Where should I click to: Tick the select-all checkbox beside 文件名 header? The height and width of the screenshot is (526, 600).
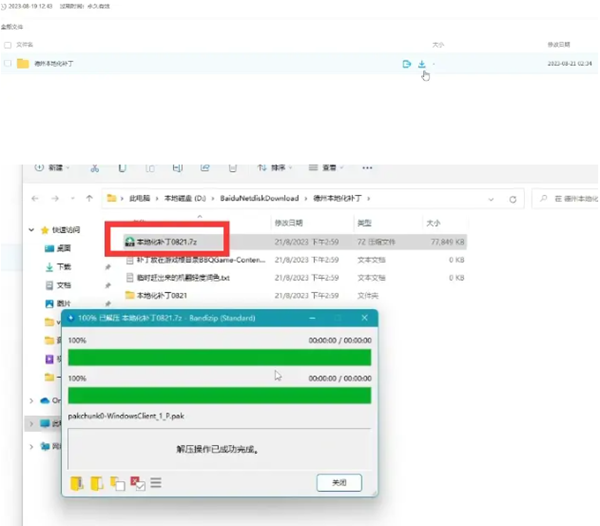point(8,45)
